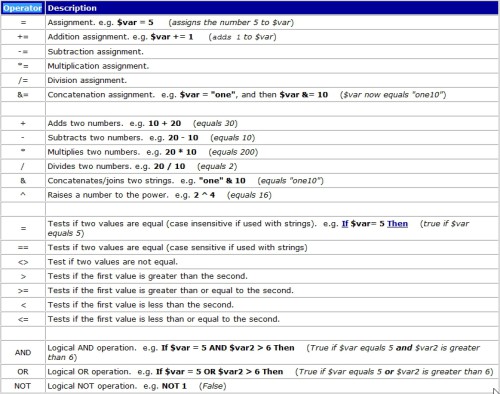Click the '<>' not equal operator cell
Image resolution: width=500 pixels, height=394 pixels.
[23, 262]
